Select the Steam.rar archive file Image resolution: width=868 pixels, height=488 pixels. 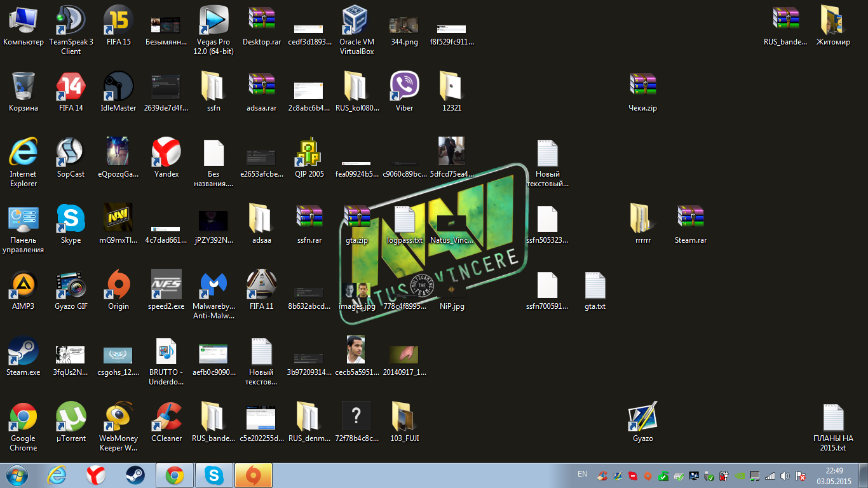pos(691,224)
